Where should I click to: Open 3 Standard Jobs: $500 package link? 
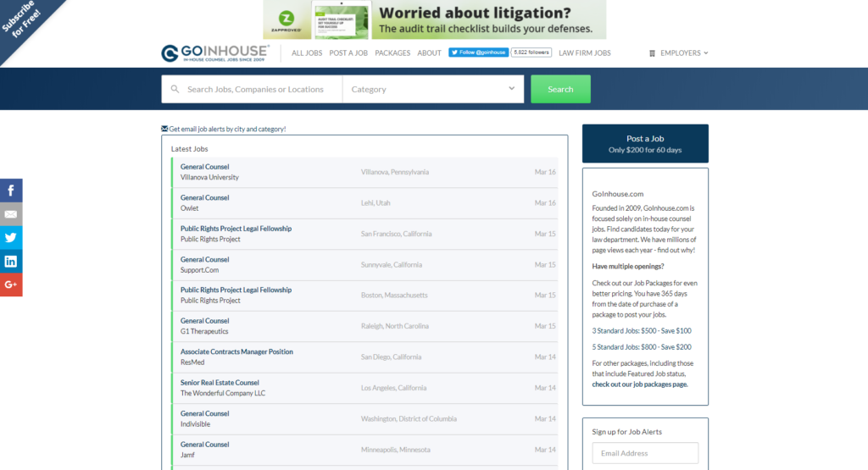[642, 330]
